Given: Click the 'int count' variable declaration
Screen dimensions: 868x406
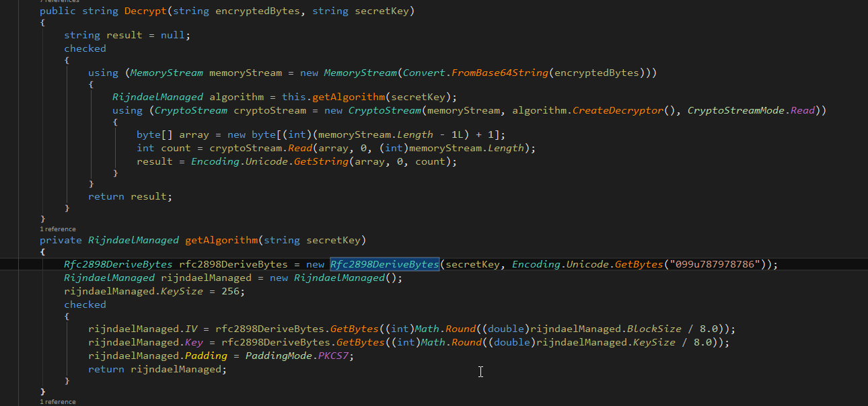Looking at the screenshot, I should point(164,148).
